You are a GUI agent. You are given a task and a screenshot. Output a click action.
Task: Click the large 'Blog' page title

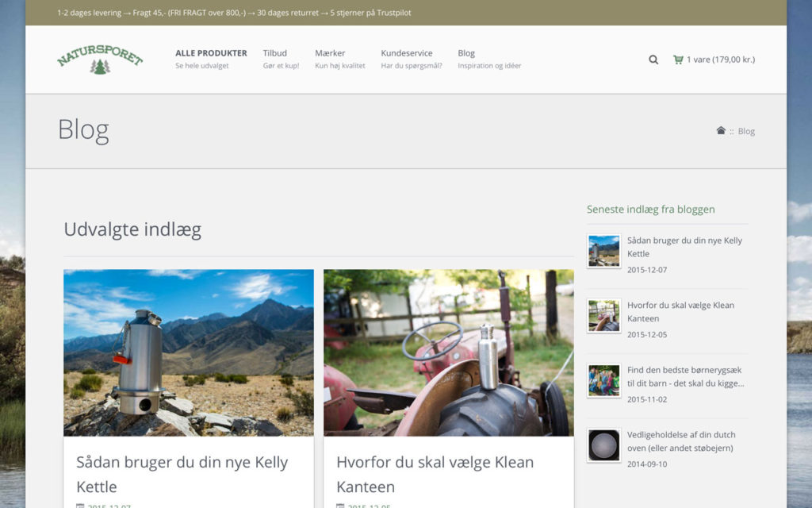(83, 130)
